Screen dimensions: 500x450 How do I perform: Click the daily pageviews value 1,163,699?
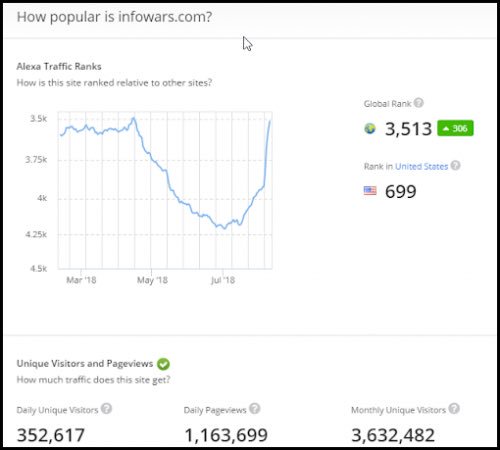pyautogui.click(x=226, y=435)
